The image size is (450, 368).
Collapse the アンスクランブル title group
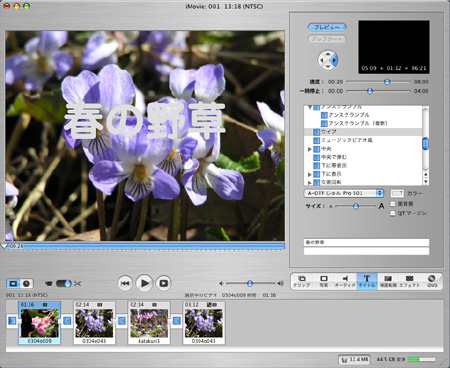(x=310, y=107)
